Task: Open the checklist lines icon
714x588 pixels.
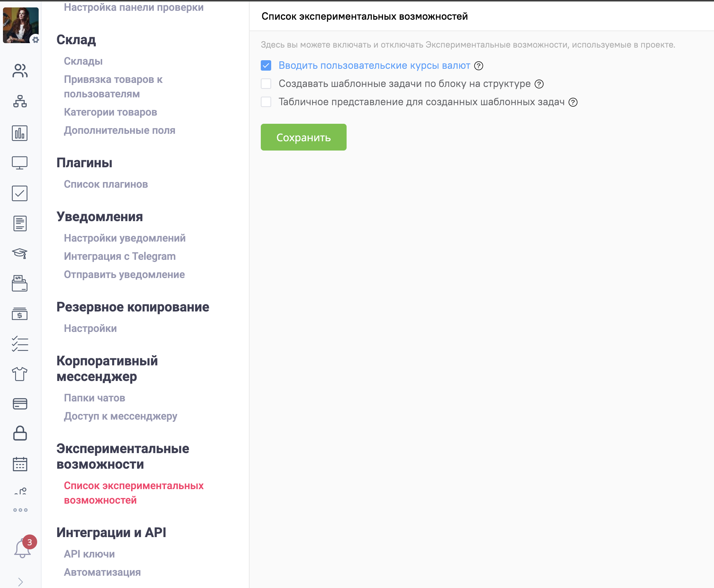Action: [20, 344]
